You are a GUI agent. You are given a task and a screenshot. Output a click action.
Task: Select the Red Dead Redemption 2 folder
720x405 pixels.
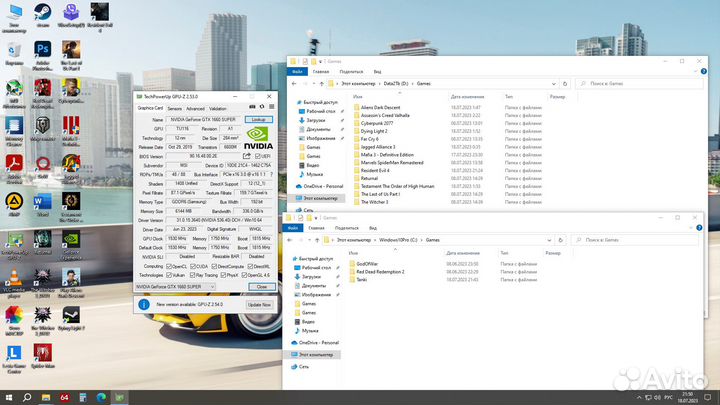click(x=380, y=271)
